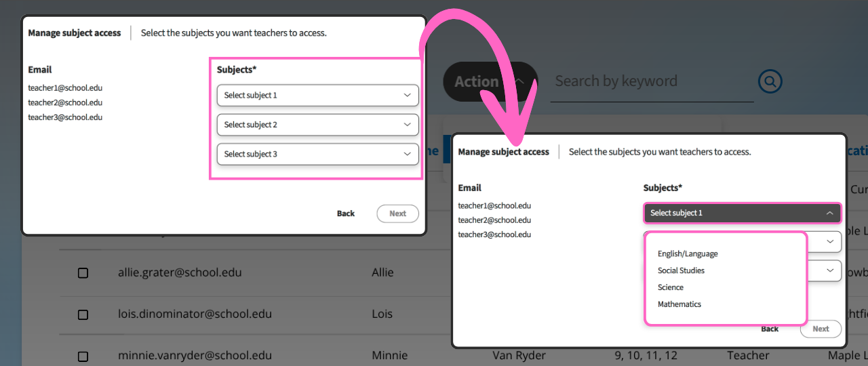Click the lois.dinominator@school.edu email cell

195,314
